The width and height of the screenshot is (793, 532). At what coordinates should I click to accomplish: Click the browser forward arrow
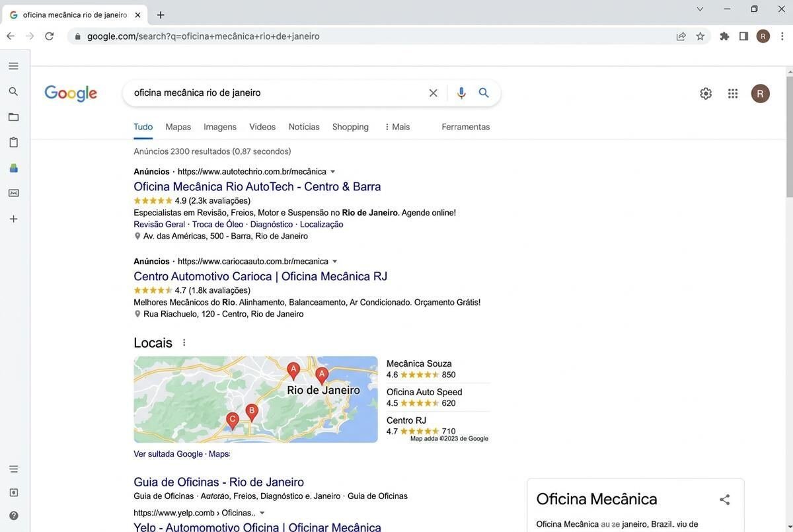[x=30, y=36]
